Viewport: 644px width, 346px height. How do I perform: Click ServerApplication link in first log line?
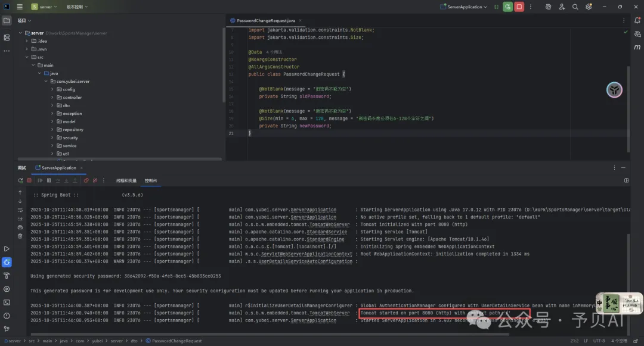[314, 210]
